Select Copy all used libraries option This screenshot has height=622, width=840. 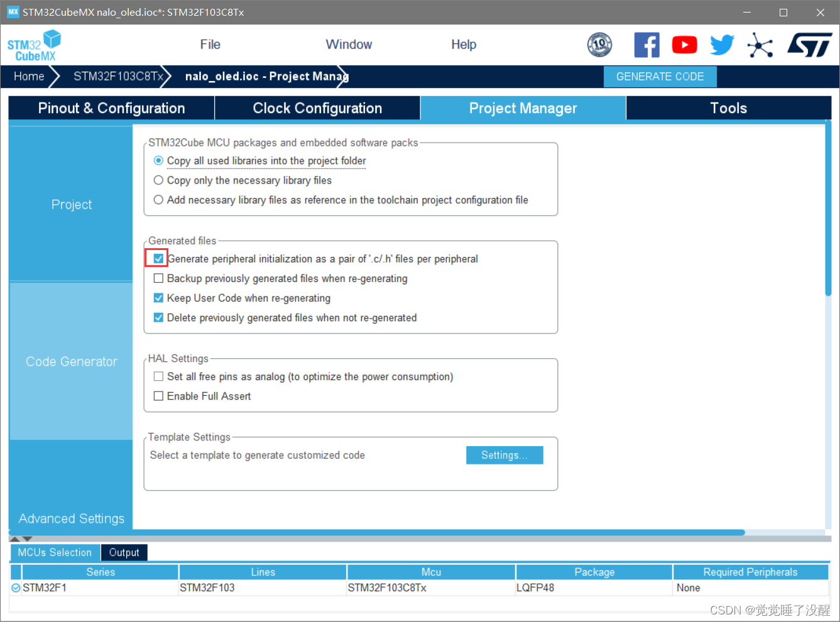158,161
